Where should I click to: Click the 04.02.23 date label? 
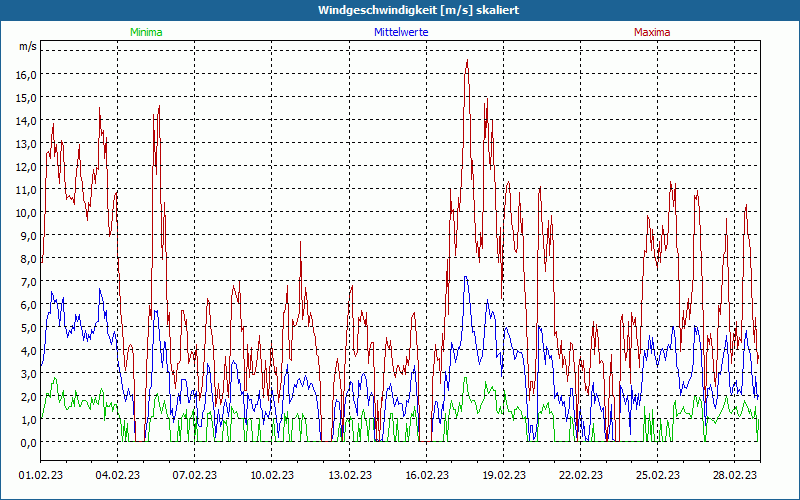point(119,476)
